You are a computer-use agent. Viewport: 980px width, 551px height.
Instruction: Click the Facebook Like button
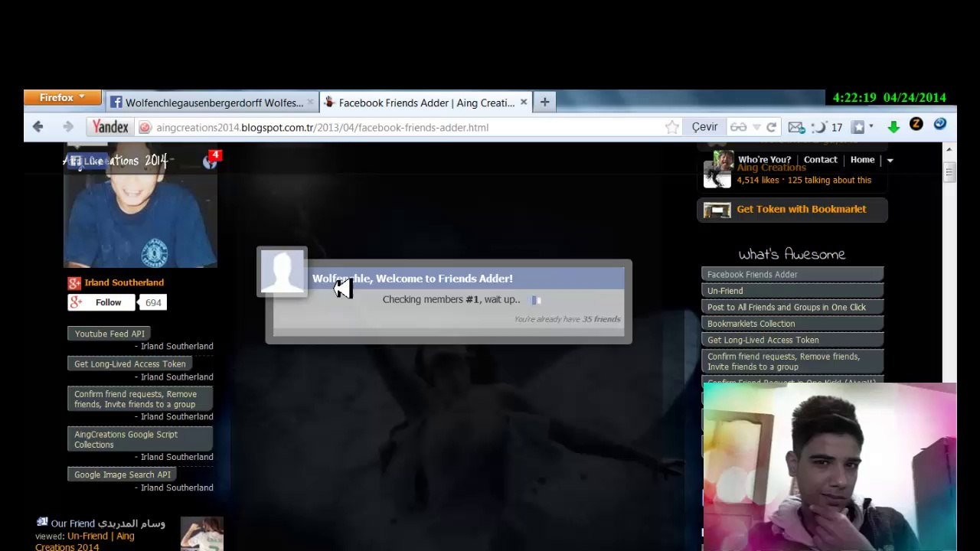87,161
